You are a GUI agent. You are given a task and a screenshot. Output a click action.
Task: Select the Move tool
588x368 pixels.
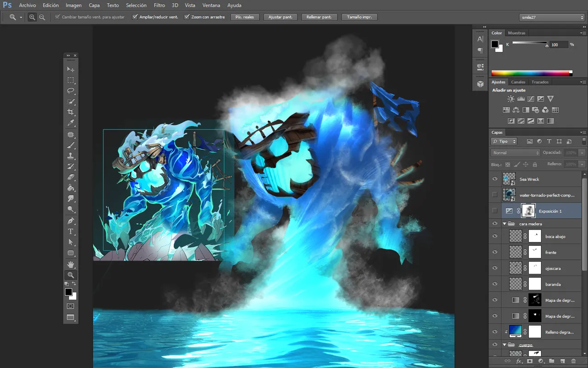(71, 69)
